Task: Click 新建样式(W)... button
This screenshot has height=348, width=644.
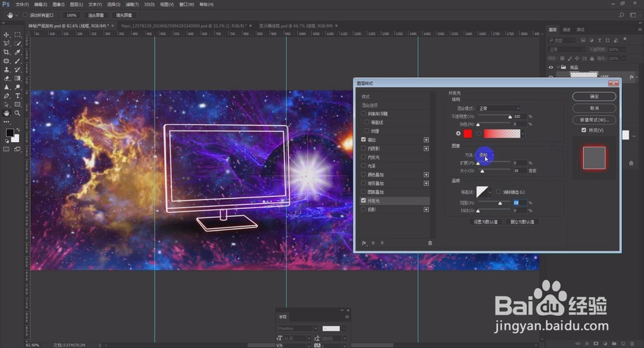Action: point(594,120)
